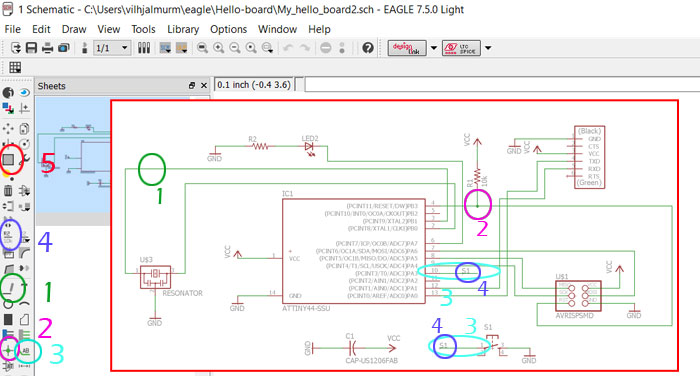Select the Rectangle tool
700x376 pixels.
[8, 320]
